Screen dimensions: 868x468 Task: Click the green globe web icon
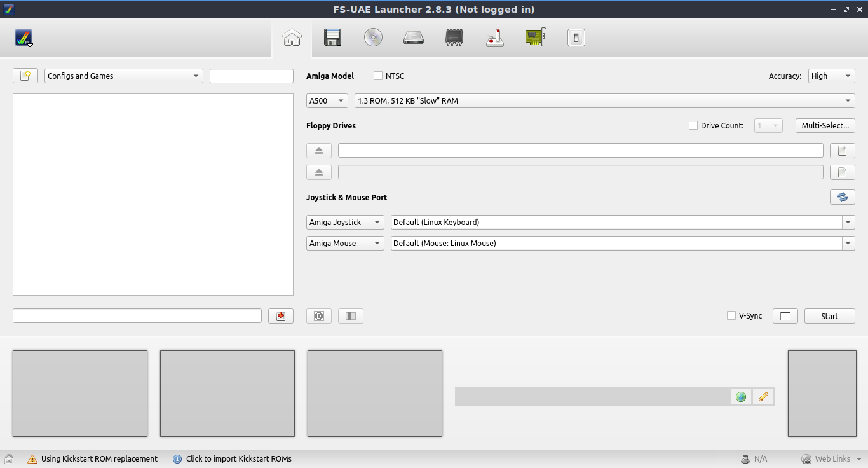(741, 397)
